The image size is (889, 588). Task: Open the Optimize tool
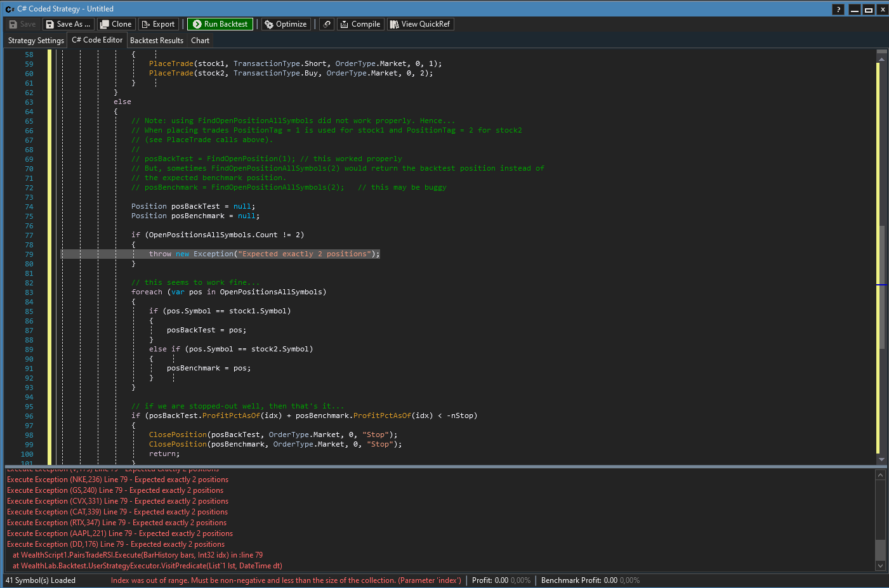tap(286, 24)
